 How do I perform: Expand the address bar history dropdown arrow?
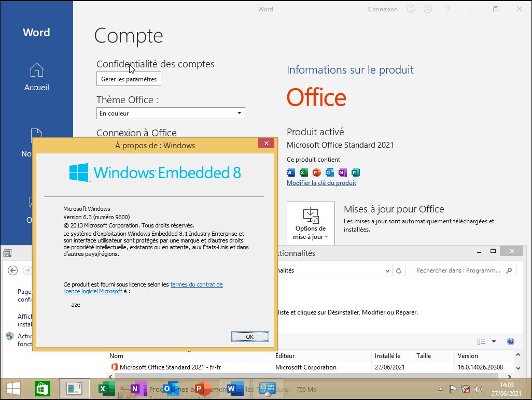[x=387, y=270]
